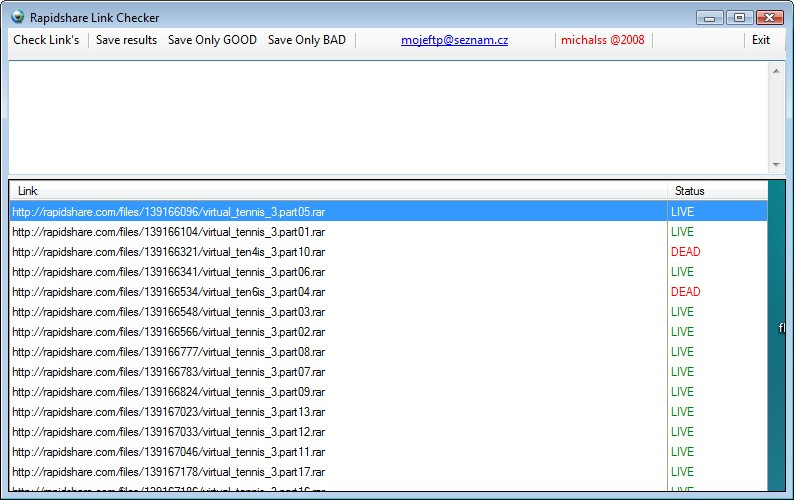Minimize the Rapidshare Link Checker window
The image size is (794, 500).
(709, 18)
